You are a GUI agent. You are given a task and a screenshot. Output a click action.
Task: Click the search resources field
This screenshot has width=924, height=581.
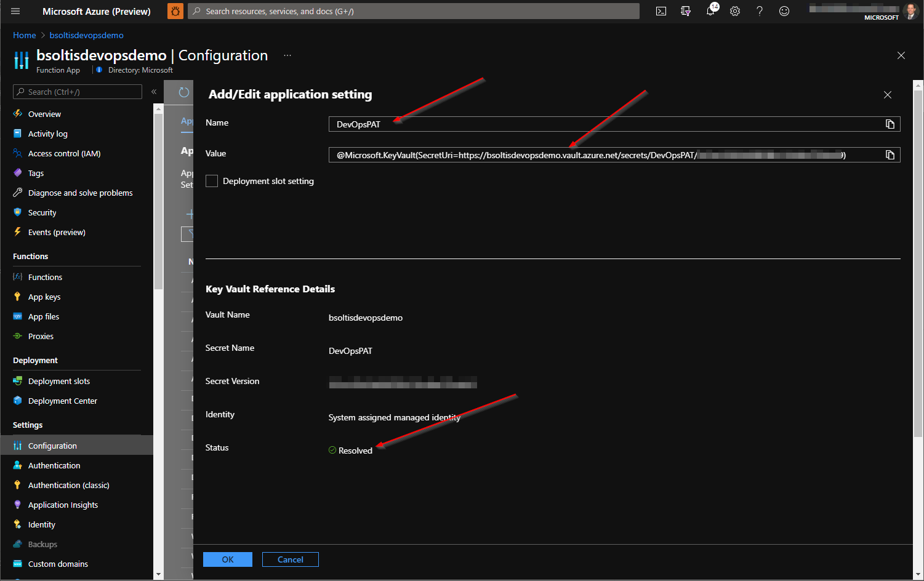coord(412,10)
